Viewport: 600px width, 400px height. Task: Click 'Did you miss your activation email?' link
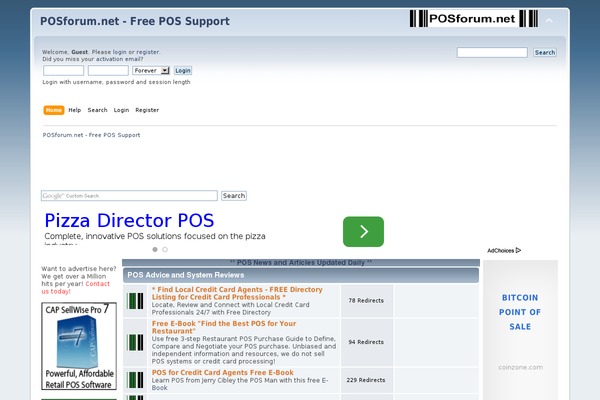click(x=93, y=59)
